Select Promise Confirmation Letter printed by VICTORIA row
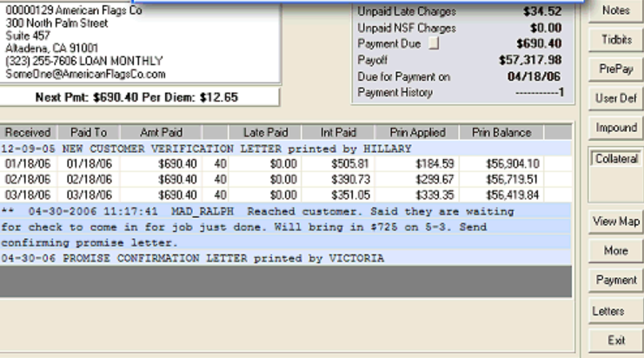 (x=285, y=258)
